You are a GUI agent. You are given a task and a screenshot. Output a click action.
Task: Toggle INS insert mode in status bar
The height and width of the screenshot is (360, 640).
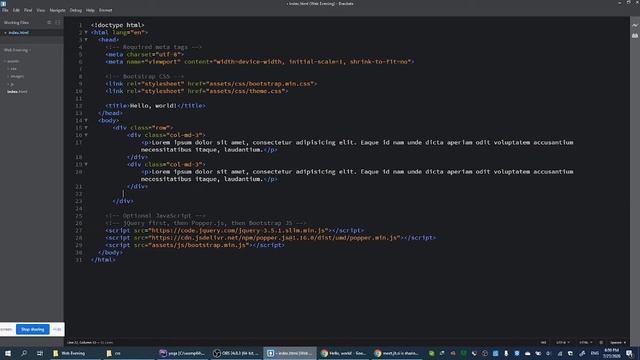[543, 342]
